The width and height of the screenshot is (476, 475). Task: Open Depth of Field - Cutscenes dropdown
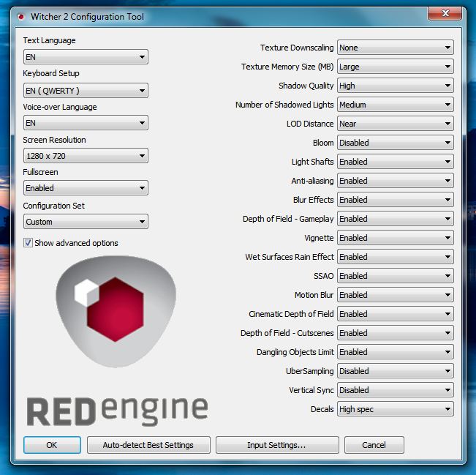click(396, 333)
